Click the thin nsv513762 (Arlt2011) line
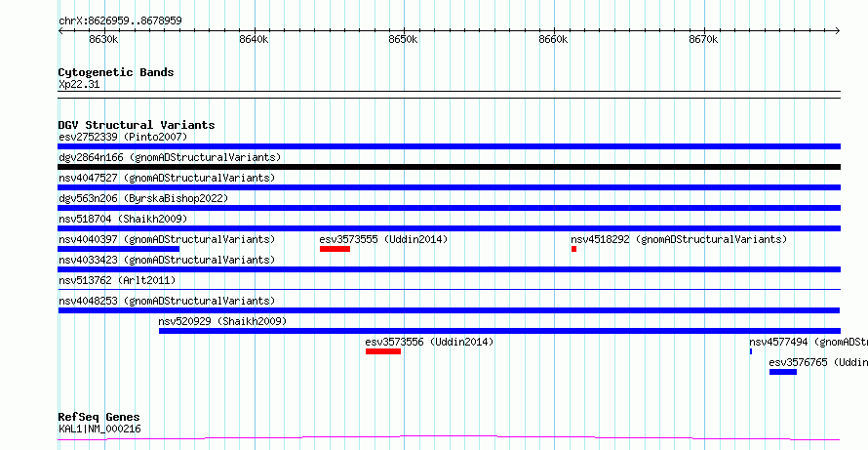The width and height of the screenshot is (868, 450). (449, 289)
